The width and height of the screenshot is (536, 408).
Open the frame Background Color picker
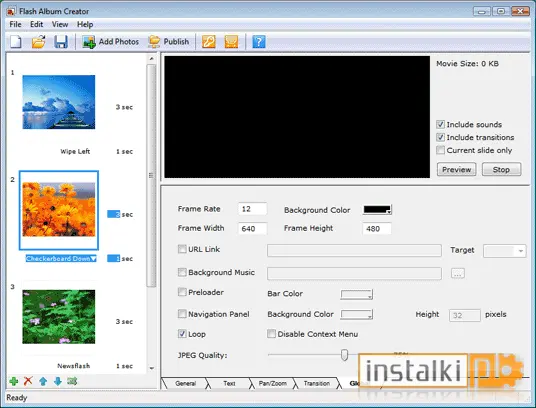point(377,209)
